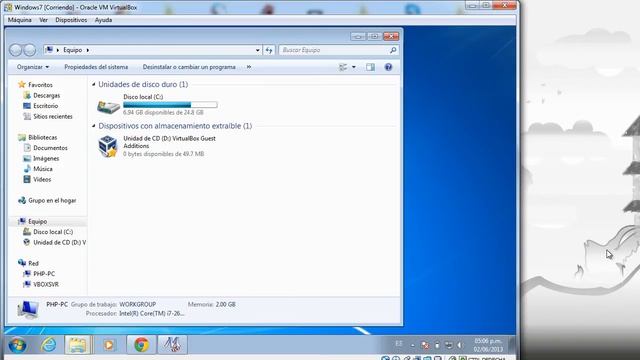
Task: Open Música library
Action: pyautogui.click(x=43, y=169)
